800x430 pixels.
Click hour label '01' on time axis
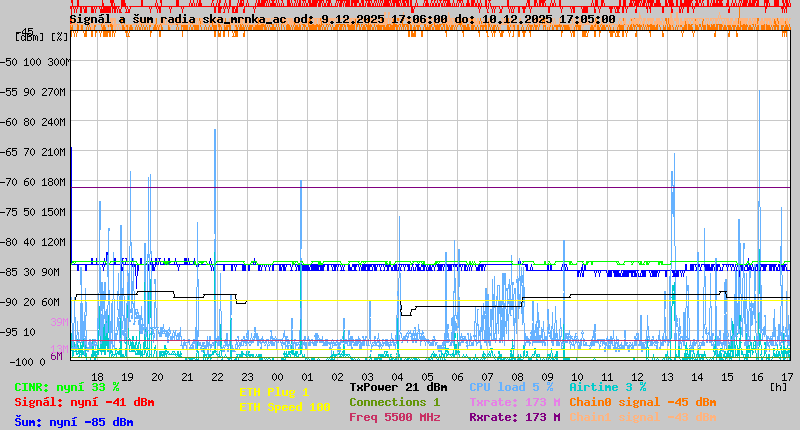click(307, 377)
